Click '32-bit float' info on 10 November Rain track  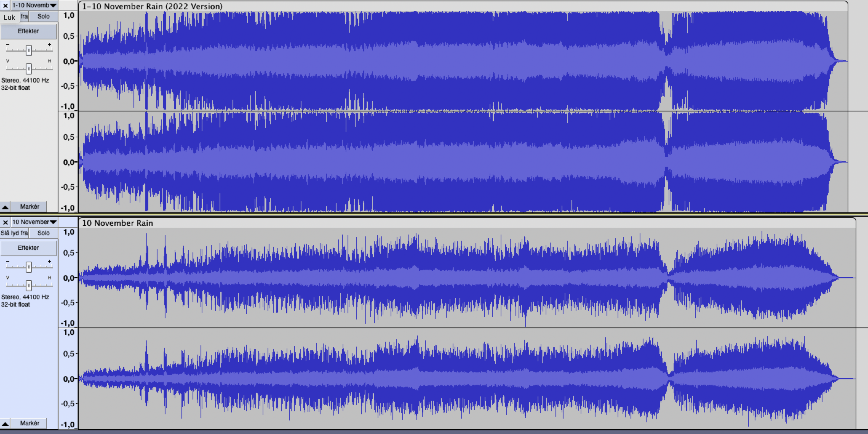15,304
